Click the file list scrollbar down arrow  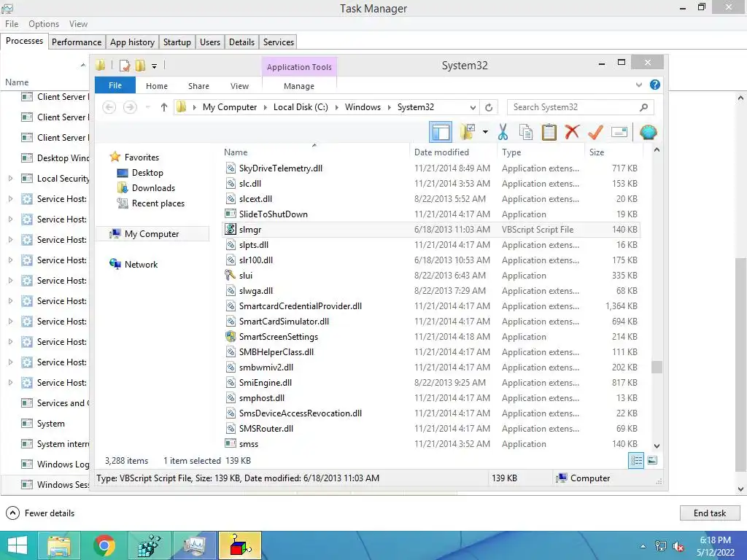(x=657, y=446)
